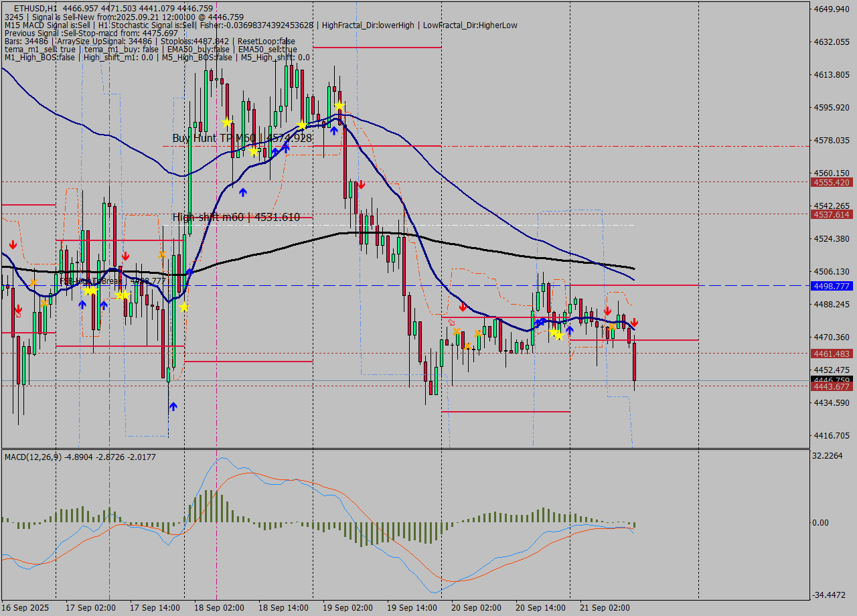The height and width of the screenshot is (616, 857).
Task: Click the orange X mark near 17 Sep 14:00
Action: click(x=163, y=254)
